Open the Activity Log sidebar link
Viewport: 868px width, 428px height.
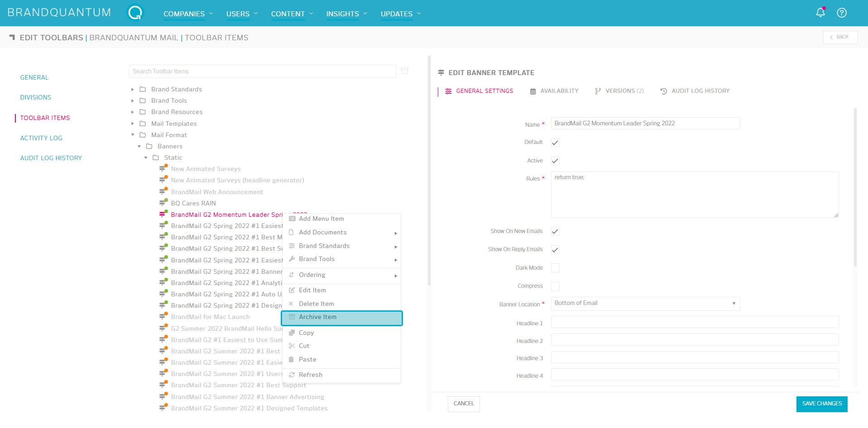pos(41,138)
